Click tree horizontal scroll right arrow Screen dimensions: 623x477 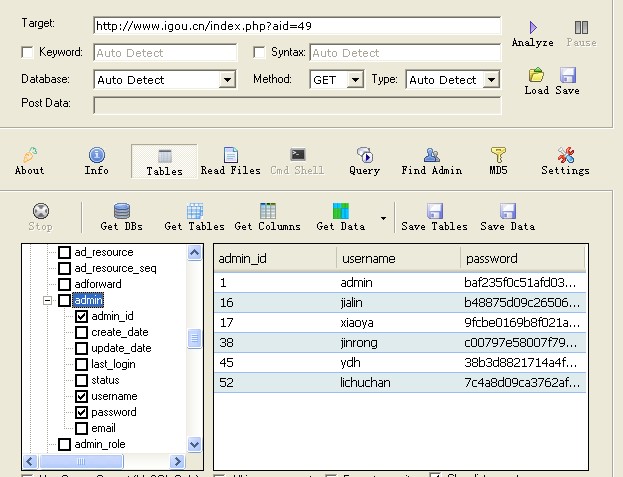(178, 461)
